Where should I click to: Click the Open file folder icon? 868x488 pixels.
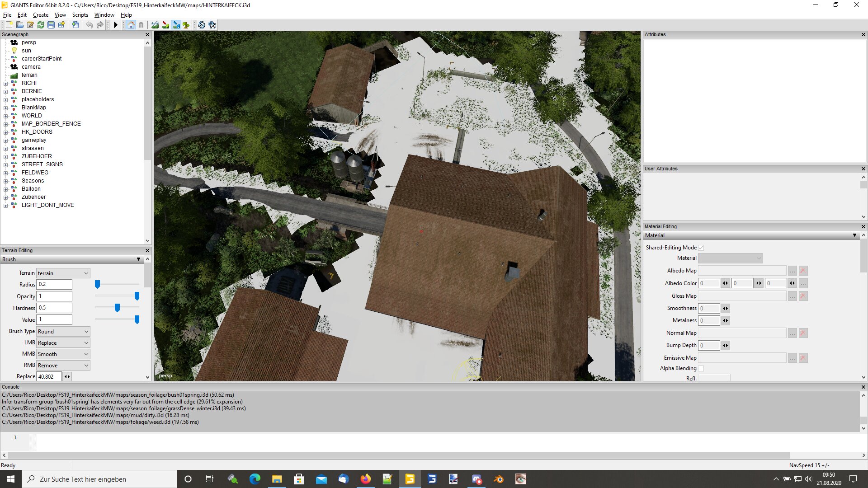[x=20, y=25]
